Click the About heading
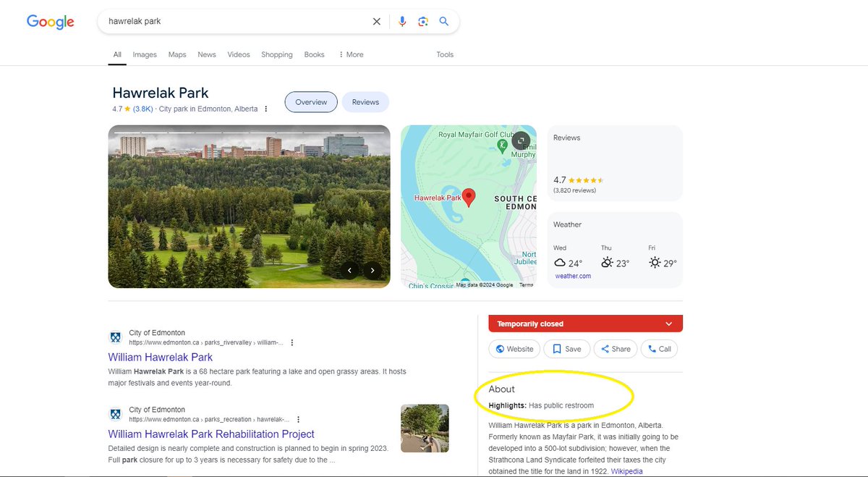Screen dimensions: 868x477 pyautogui.click(x=502, y=389)
